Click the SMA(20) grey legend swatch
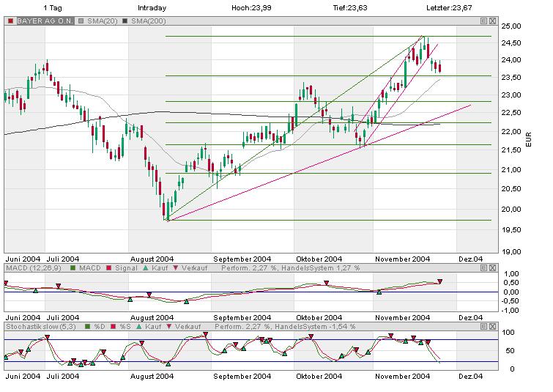Image resolution: width=553 pixels, height=392 pixels. [81, 21]
